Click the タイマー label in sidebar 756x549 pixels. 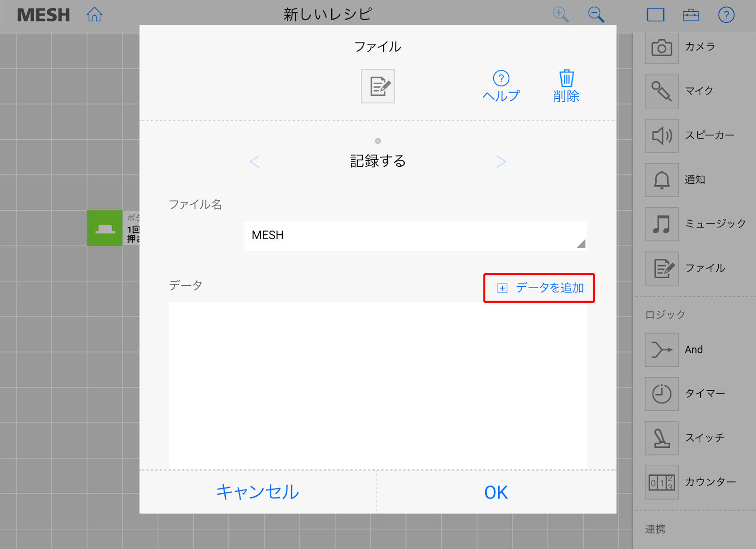tap(705, 394)
